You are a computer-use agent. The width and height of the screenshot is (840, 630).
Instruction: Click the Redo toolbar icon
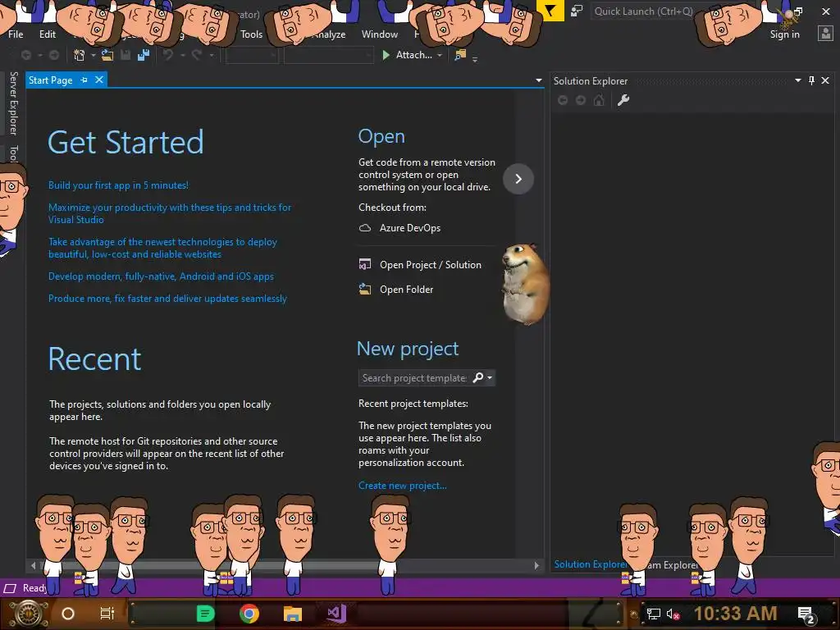point(197,55)
